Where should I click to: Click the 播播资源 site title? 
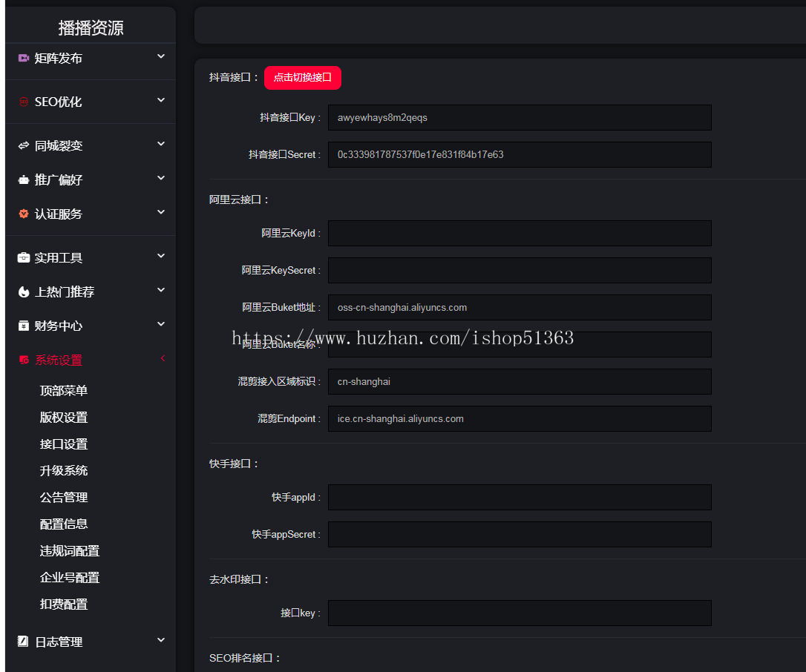91,27
